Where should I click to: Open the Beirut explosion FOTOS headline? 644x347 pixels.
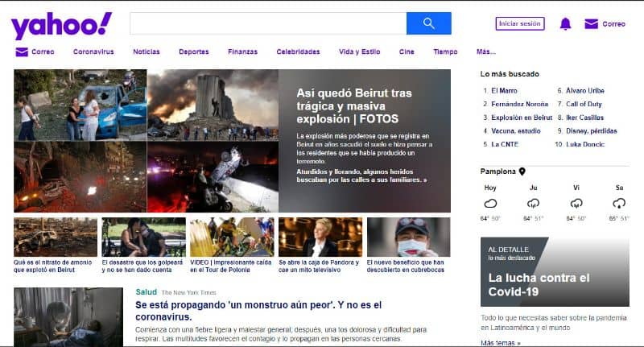click(353, 106)
